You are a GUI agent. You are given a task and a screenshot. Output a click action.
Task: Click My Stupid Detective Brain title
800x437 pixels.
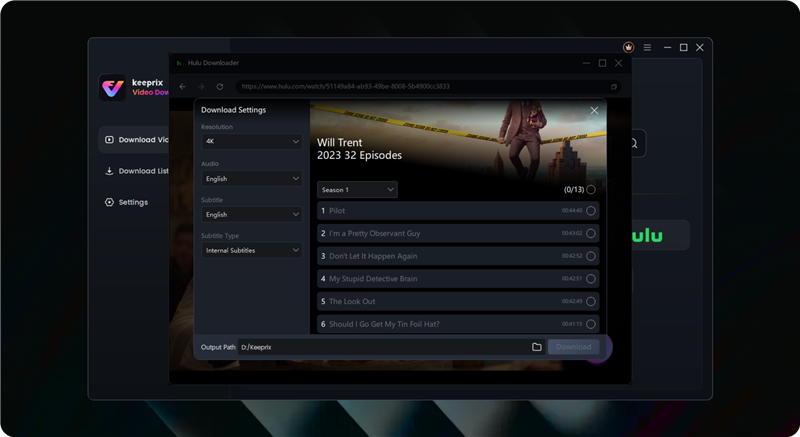[373, 278]
